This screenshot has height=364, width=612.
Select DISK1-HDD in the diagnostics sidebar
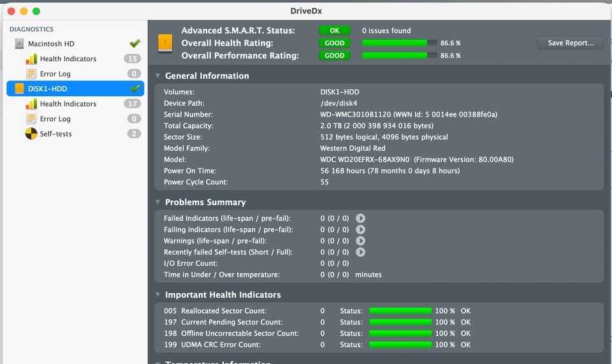(x=75, y=89)
